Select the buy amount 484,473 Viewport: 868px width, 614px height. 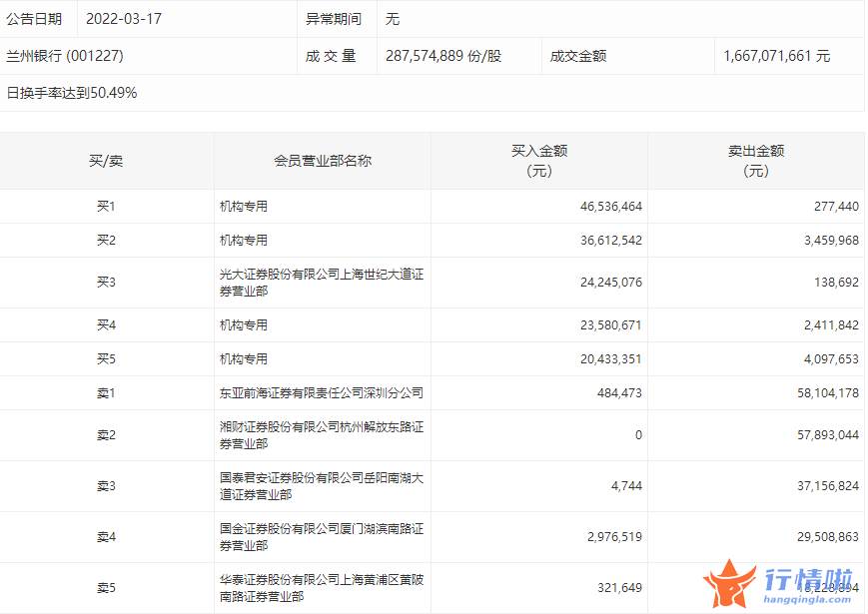(619, 392)
